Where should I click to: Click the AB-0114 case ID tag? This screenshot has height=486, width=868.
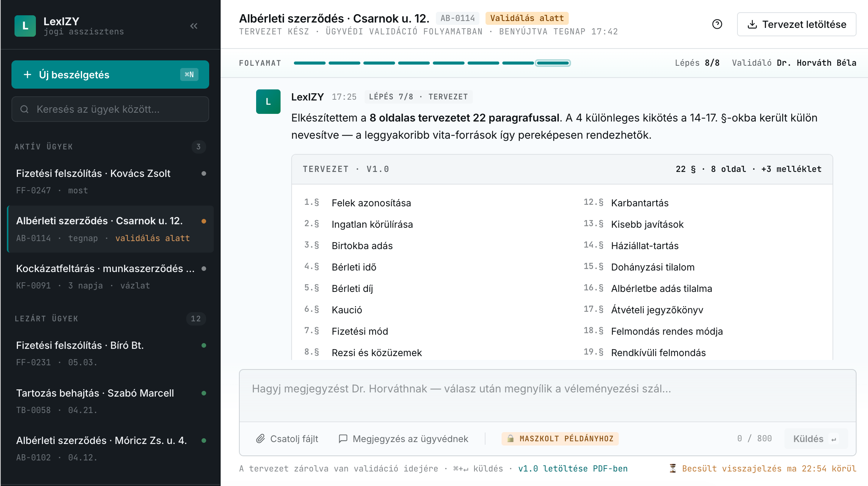[x=457, y=18]
